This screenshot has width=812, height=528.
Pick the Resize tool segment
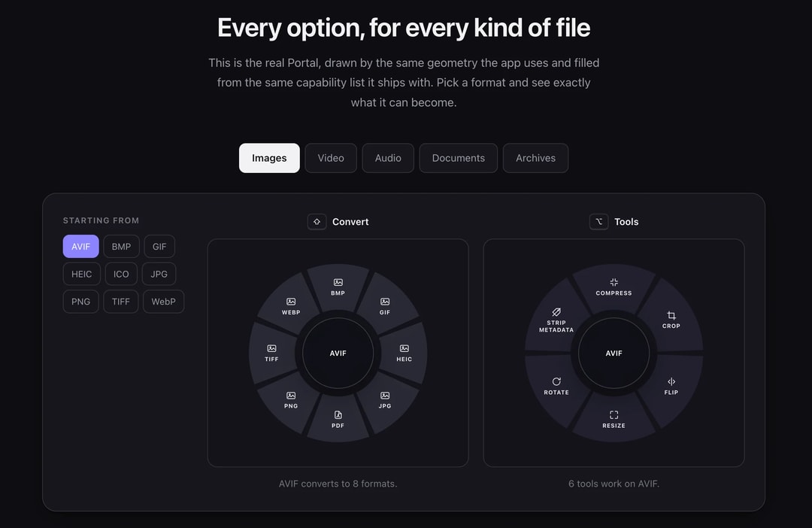614,419
